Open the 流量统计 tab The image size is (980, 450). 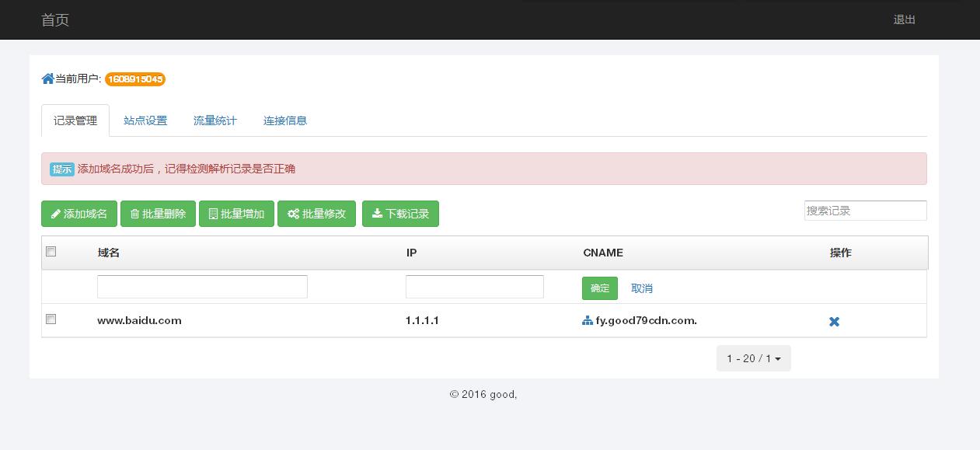(214, 120)
